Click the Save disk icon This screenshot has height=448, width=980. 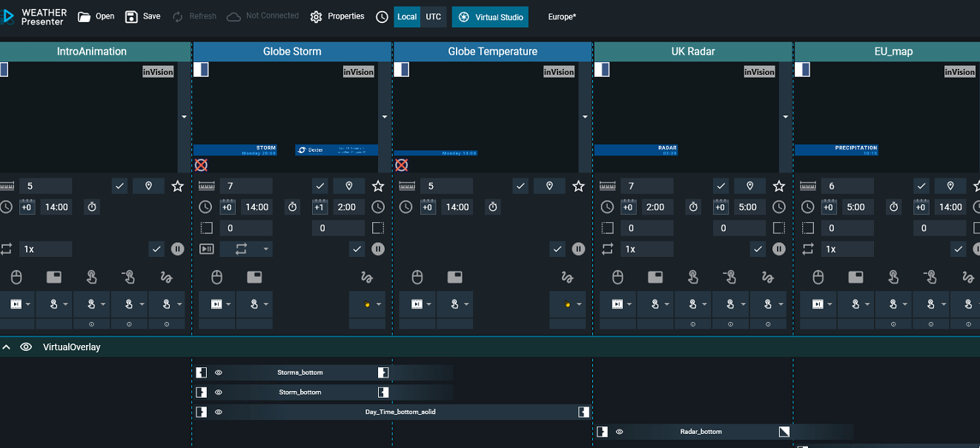pyautogui.click(x=142, y=16)
